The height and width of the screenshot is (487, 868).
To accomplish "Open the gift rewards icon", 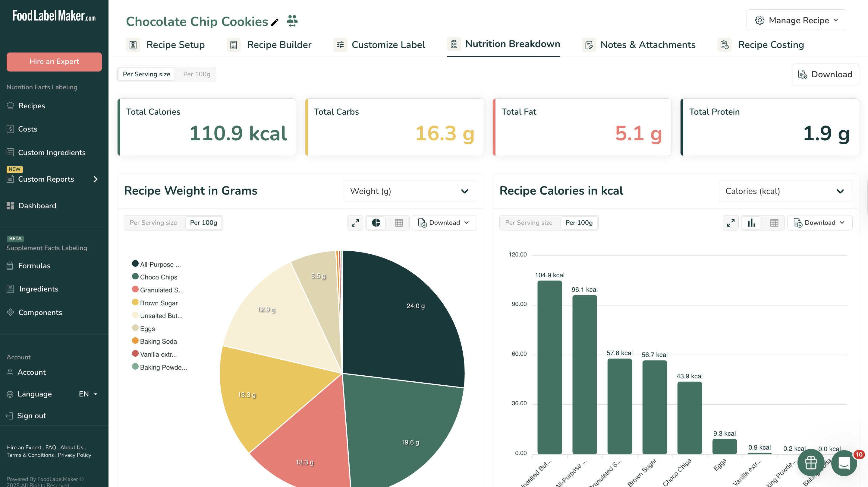I will pyautogui.click(x=811, y=462).
